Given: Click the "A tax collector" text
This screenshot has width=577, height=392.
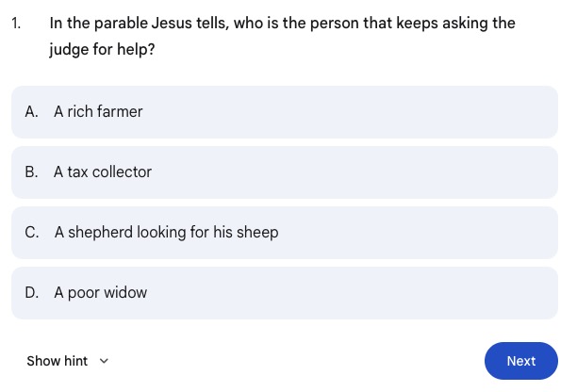Looking at the screenshot, I should pyautogui.click(x=103, y=172).
